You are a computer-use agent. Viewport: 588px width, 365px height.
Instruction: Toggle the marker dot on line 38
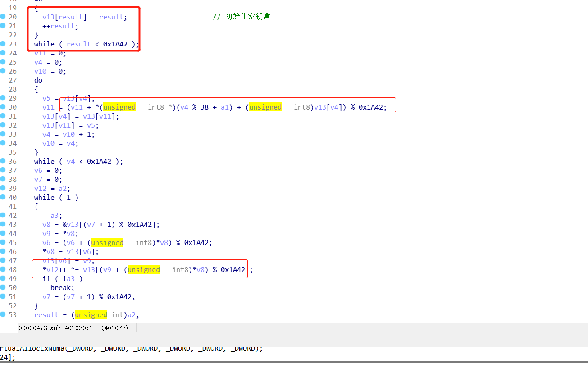3,179
